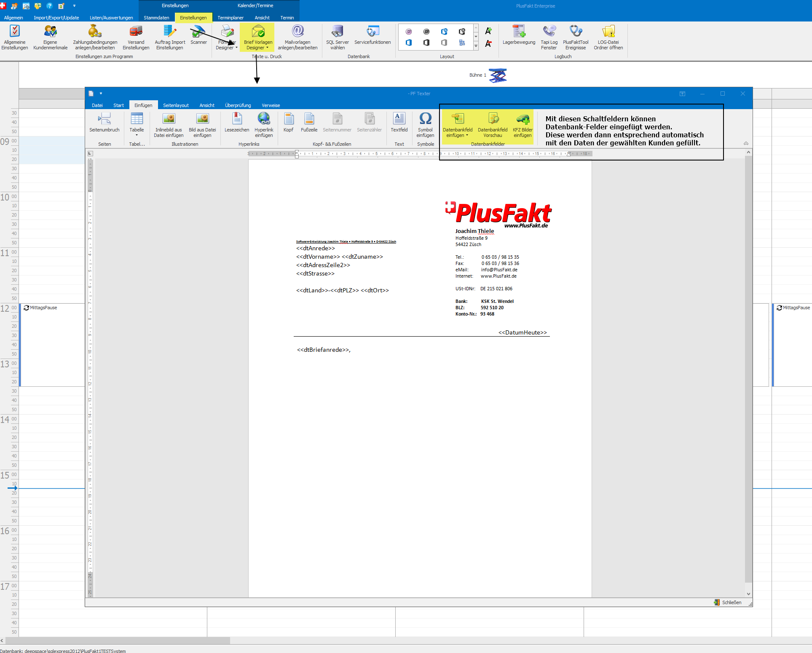Click Hyperlink einfügen
The width and height of the screenshot is (812, 653).
click(264, 125)
